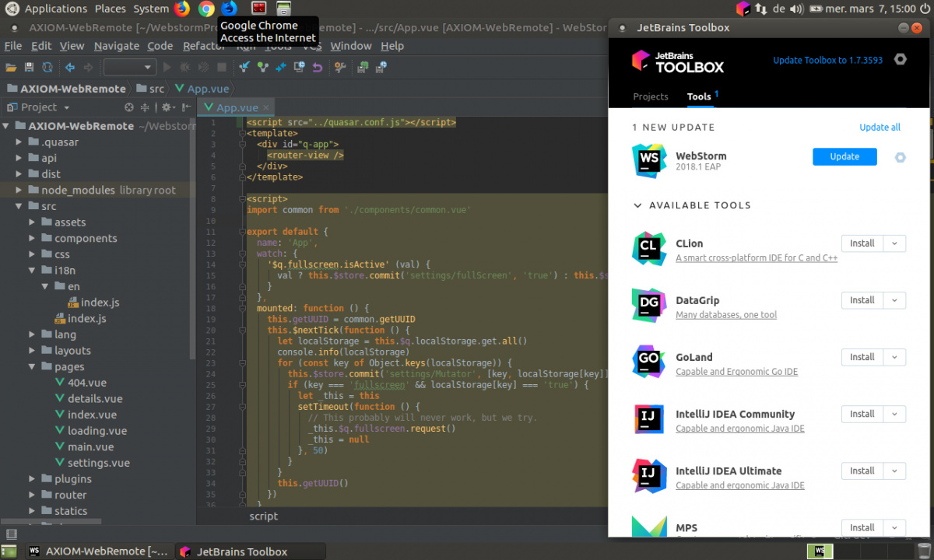The image size is (934, 560).
Task: Open CLion install options dropdown arrow
Action: 894,243
